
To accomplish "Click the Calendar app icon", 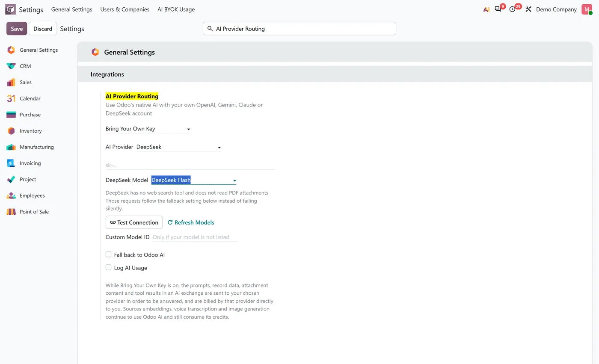I will (x=11, y=99).
